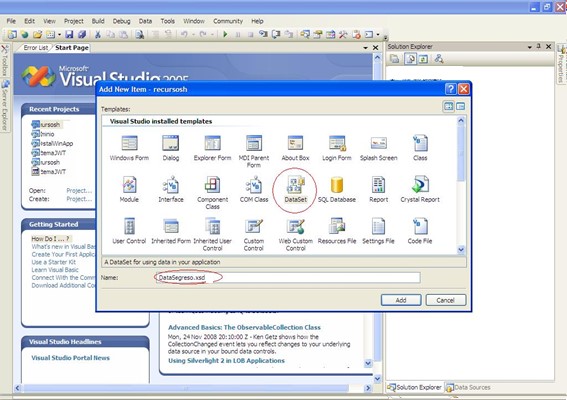Open the Undo dropdown arrow in toolbar
Image resolution: width=567 pixels, height=400 pixels.
coord(193,35)
